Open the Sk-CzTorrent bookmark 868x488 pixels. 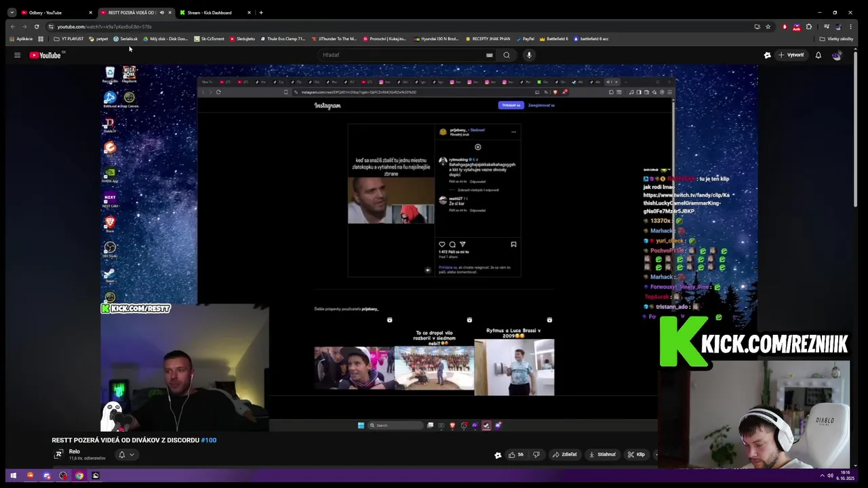click(209, 39)
